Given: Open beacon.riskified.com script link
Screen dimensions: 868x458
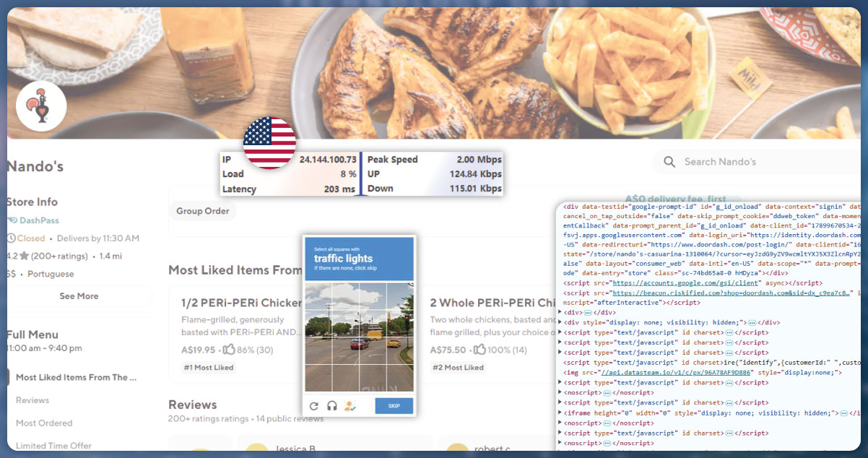Looking at the screenshot, I should click(729, 293).
